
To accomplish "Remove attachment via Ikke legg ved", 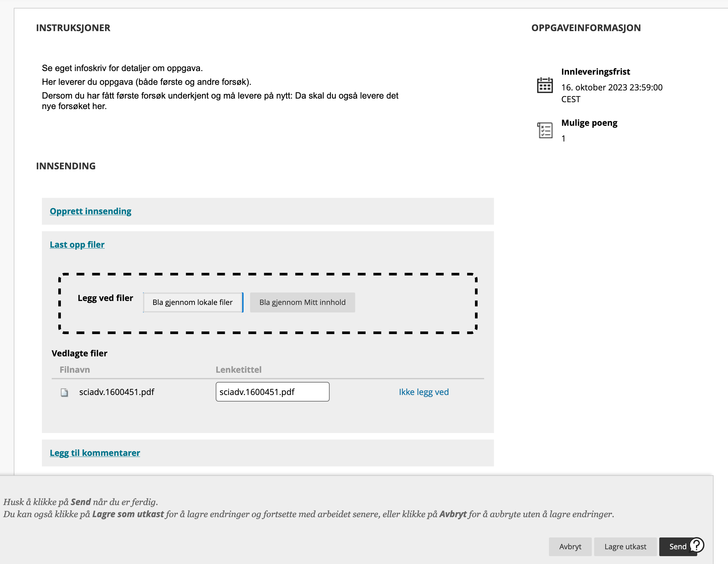I will pos(423,392).
